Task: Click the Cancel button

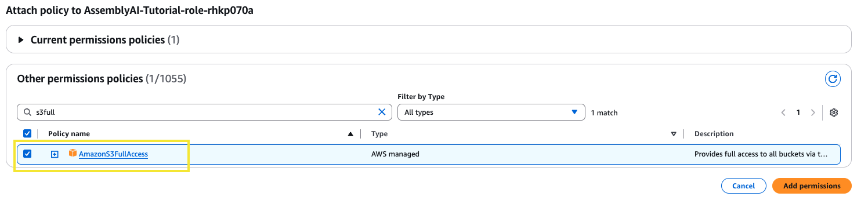Action: tap(743, 186)
